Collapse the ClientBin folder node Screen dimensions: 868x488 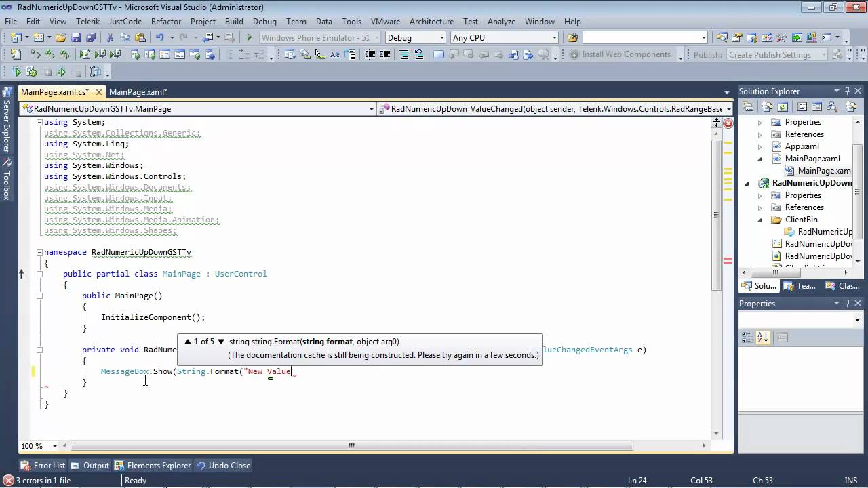pyautogui.click(x=759, y=220)
